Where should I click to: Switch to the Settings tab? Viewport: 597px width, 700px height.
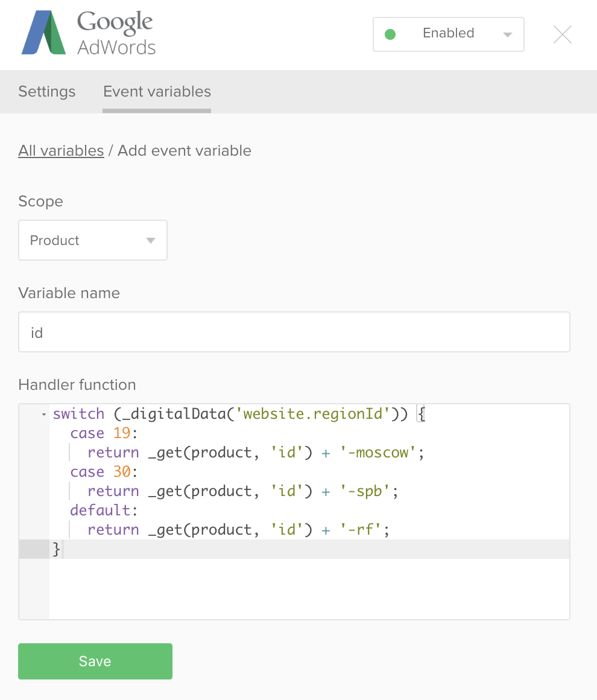pos(47,92)
